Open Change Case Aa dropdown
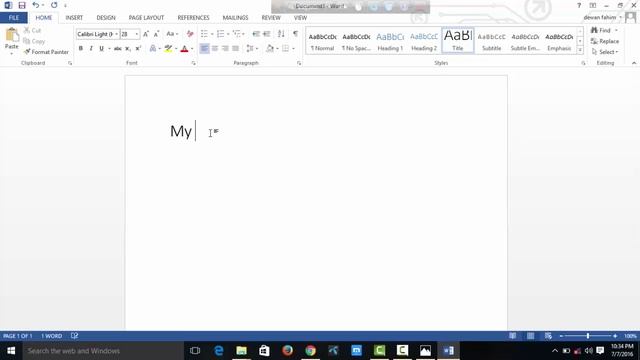 172,34
